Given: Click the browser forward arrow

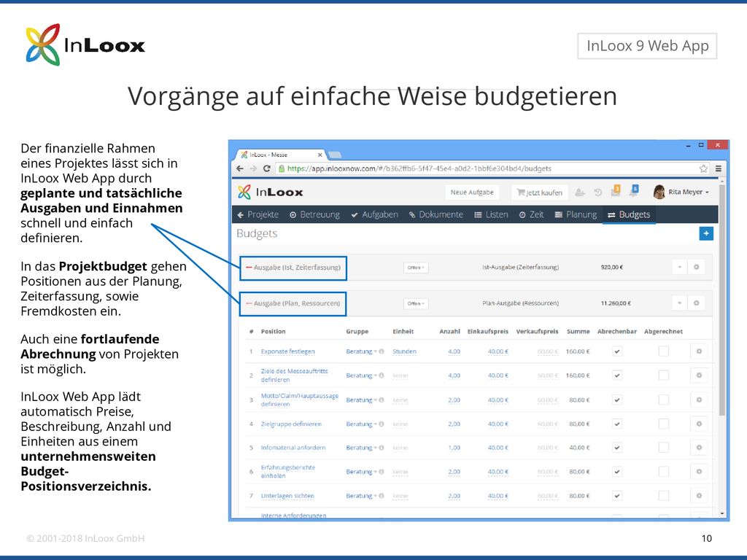Looking at the screenshot, I should (253, 168).
